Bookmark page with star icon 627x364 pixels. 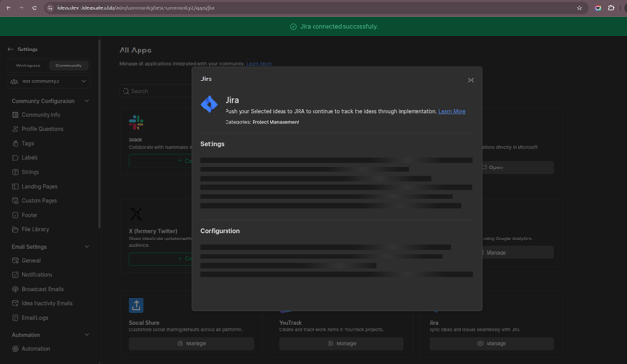[x=579, y=8]
